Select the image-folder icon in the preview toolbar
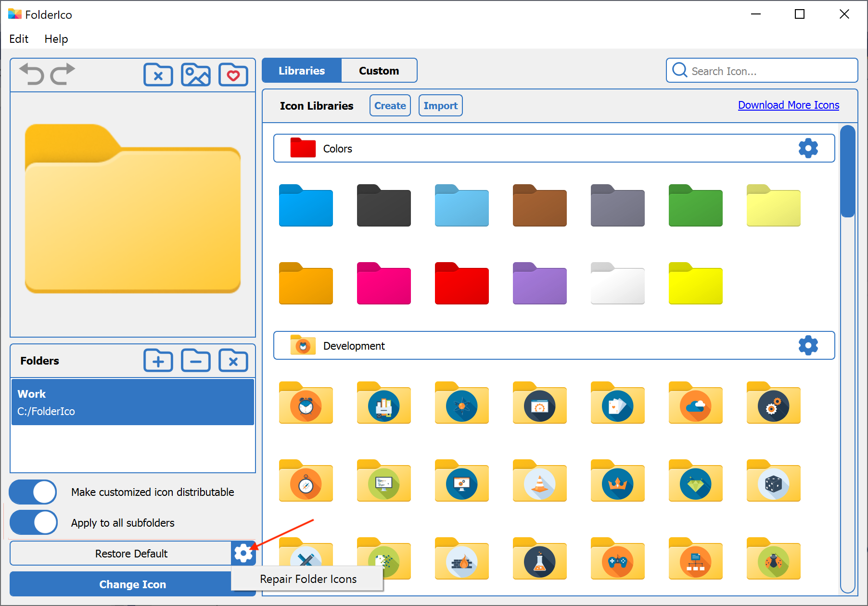Image resolution: width=868 pixels, height=606 pixels. 196,75
